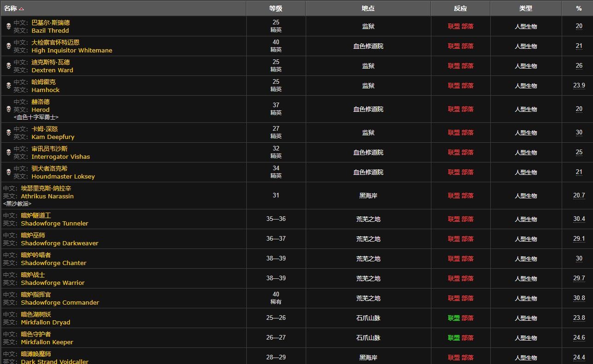This screenshot has height=364, width=593.
Task: Sort table by 名称 column header
Action: [x=11, y=8]
